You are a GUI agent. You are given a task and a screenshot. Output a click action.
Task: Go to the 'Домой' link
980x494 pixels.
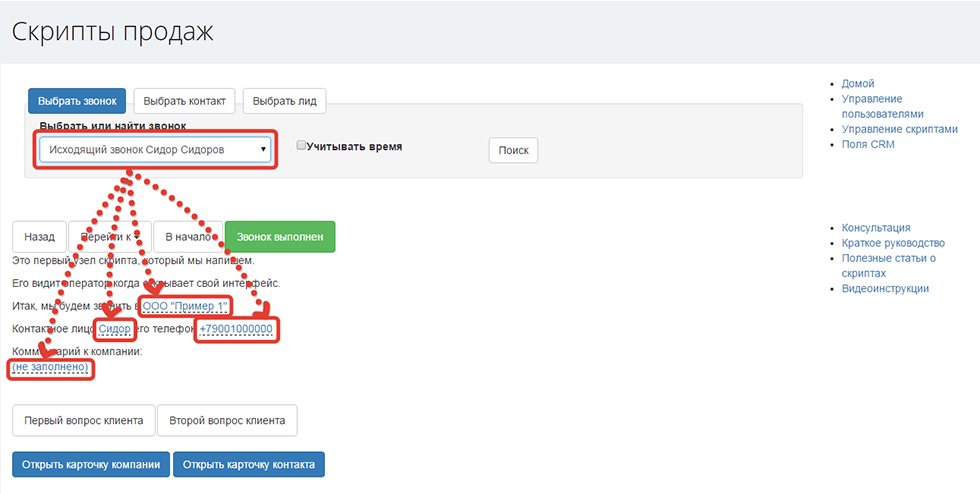pos(858,84)
